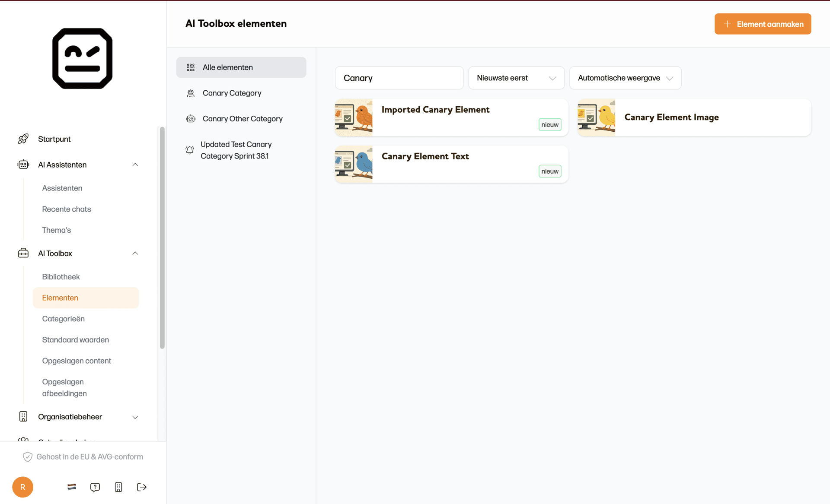Click the Canary search input field

[x=399, y=78]
